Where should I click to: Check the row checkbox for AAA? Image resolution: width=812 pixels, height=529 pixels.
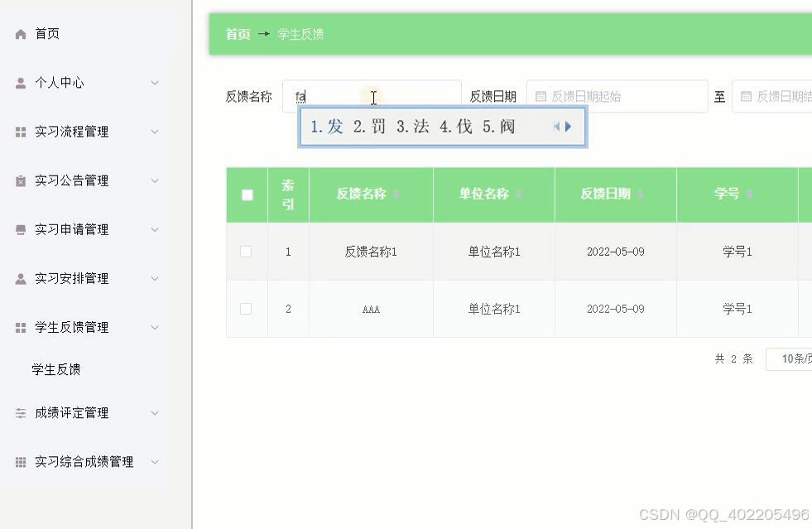(x=246, y=308)
